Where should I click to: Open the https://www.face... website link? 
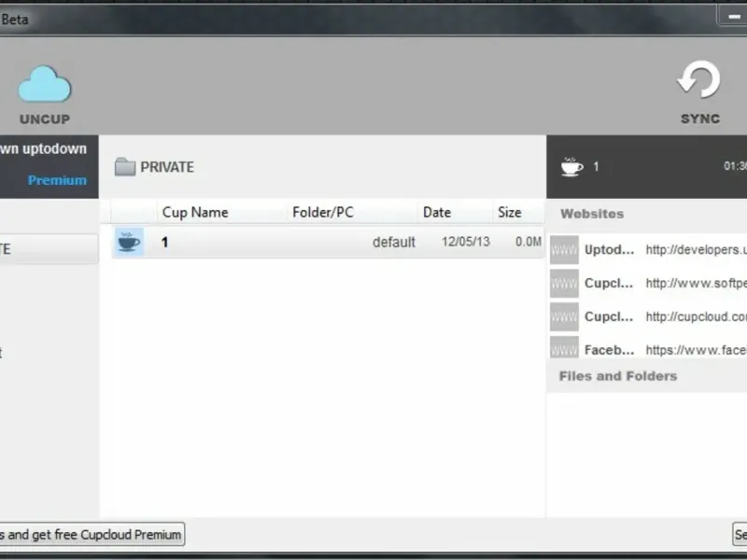tap(696, 350)
